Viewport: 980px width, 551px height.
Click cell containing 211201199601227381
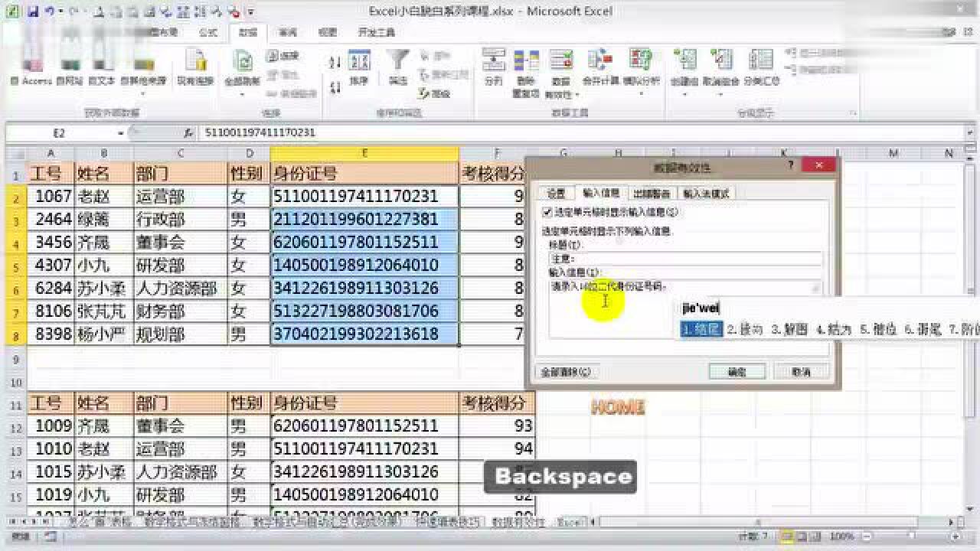364,220
